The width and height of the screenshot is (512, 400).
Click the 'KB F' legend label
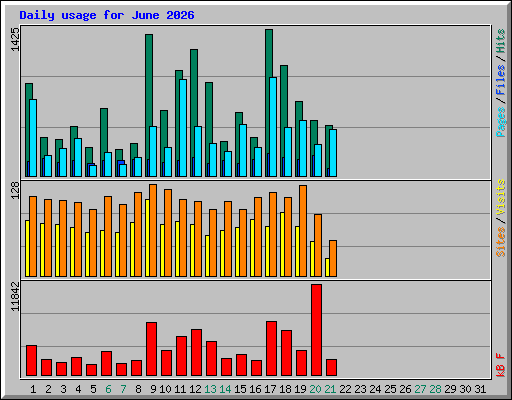(501, 365)
